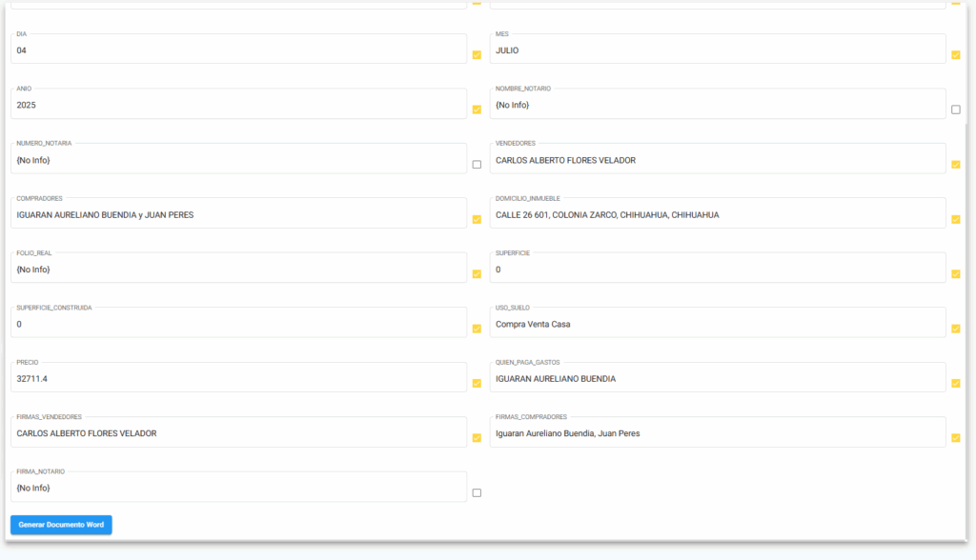
Task: Uncheck the DIA field checkbox
Action: pos(477,55)
